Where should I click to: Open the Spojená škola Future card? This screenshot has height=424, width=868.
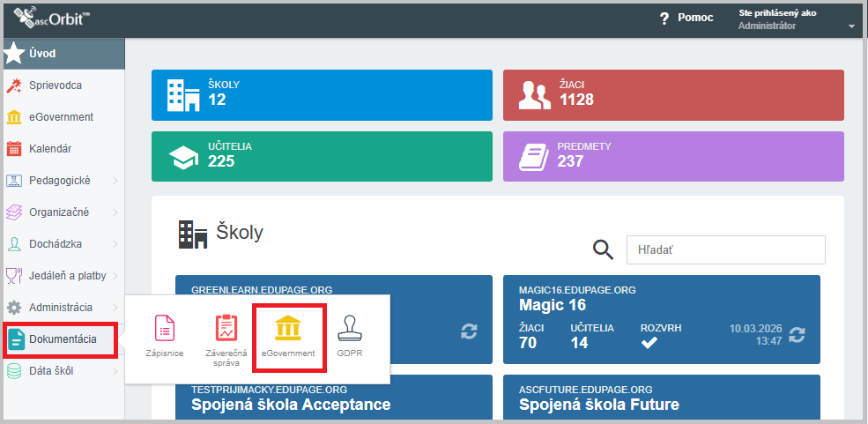pyautogui.click(x=661, y=398)
